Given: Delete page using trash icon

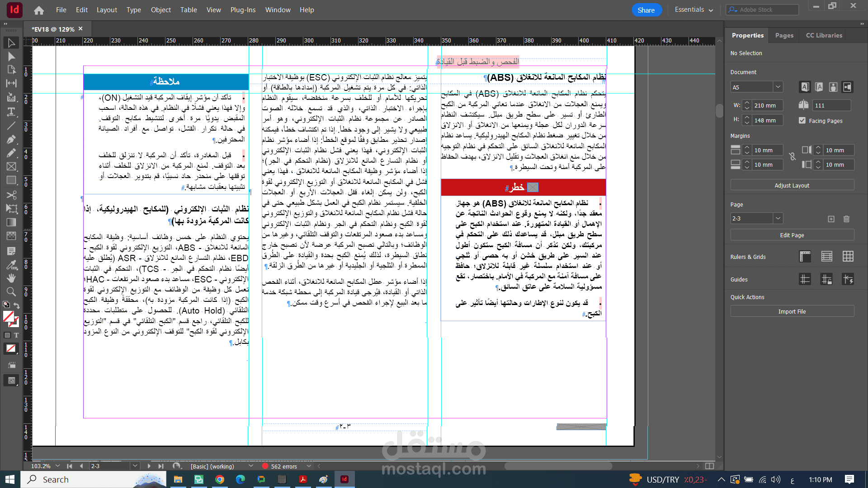Looking at the screenshot, I should coord(846,219).
